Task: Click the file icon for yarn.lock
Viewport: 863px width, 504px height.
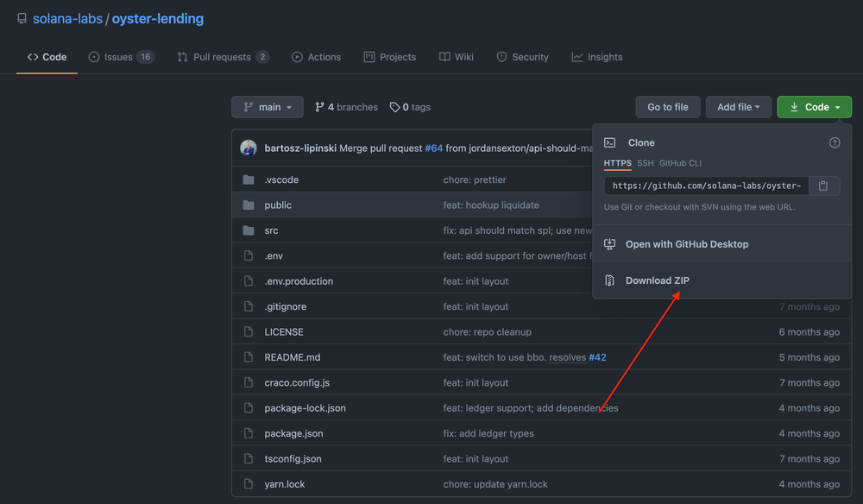Action: pos(249,483)
